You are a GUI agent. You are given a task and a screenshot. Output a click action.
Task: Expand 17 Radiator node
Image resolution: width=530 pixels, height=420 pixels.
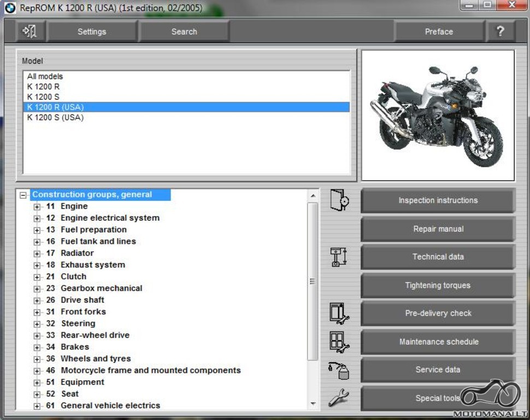click(x=37, y=254)
